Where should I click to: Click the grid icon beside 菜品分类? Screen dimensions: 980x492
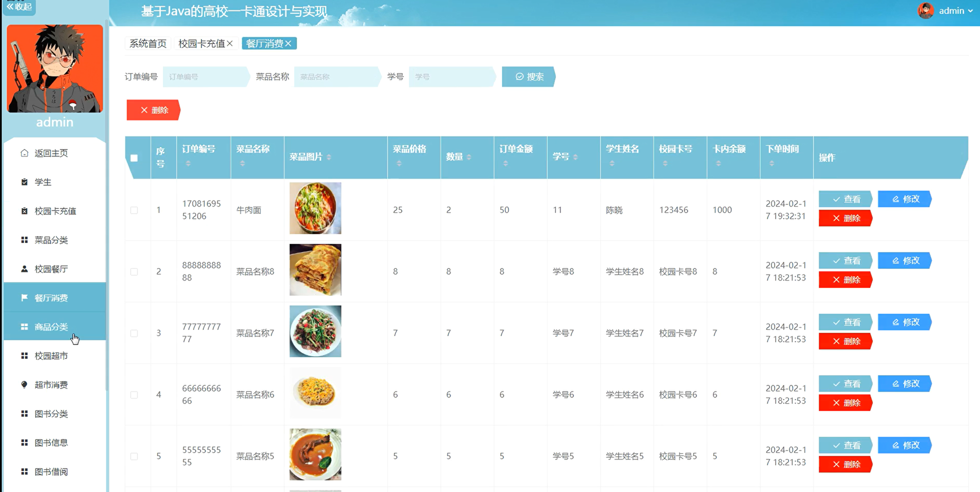(x=25, y=240)
